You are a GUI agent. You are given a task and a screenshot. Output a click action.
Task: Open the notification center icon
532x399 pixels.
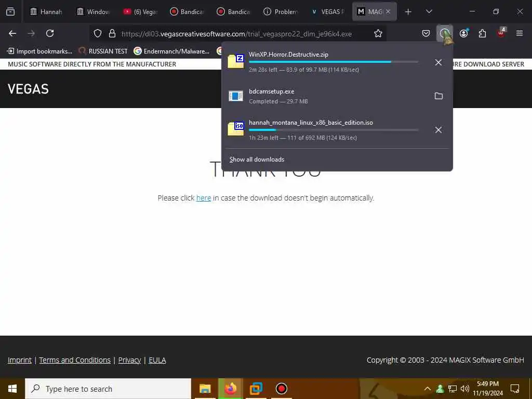pyautogui.click(x=515, y=389)
